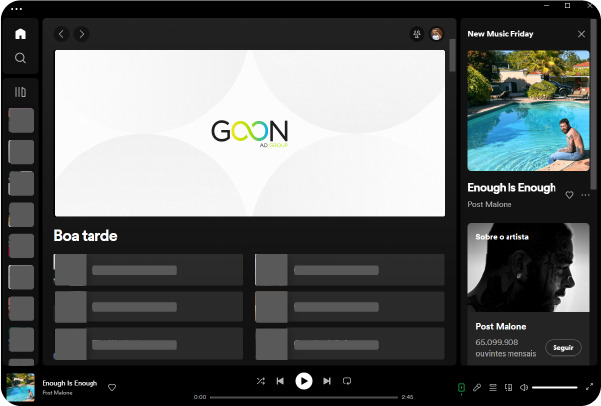Skip to previous track

[x=281, y=381]
